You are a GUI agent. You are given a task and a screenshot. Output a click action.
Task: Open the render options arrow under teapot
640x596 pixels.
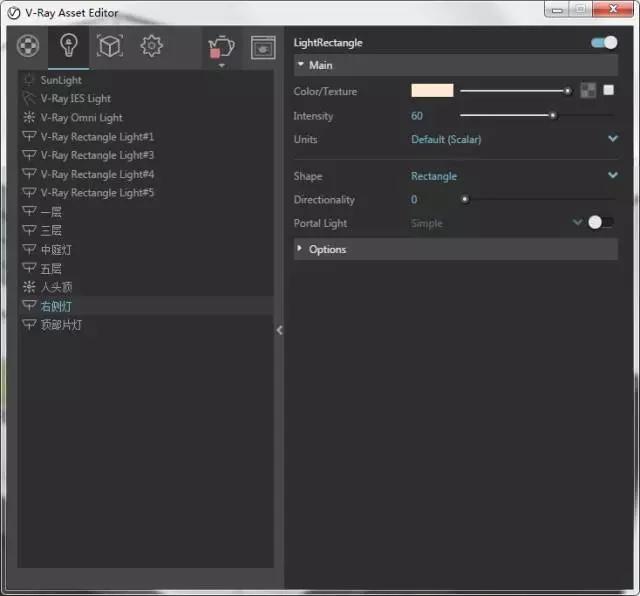click(222, 65)
